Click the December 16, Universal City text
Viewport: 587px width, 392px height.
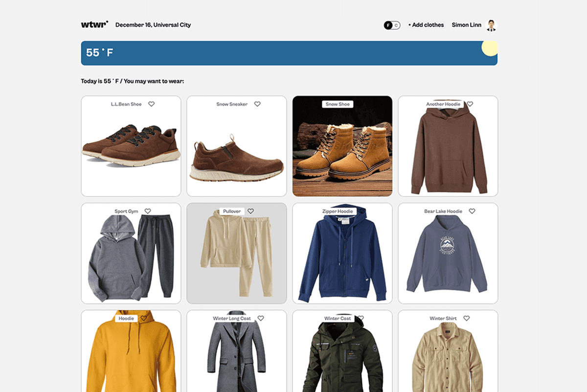pyautogui.click(x=153, y=24)
